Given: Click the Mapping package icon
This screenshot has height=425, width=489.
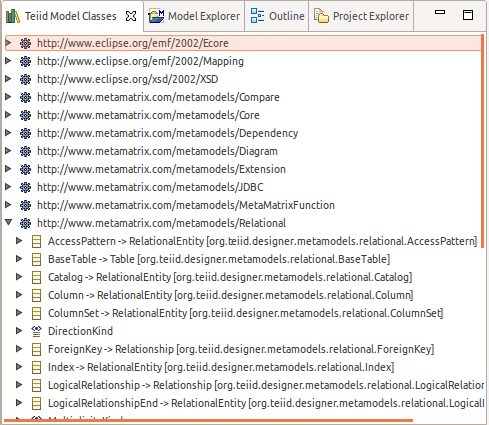Looking at the screenshot, I should [25, 61].
